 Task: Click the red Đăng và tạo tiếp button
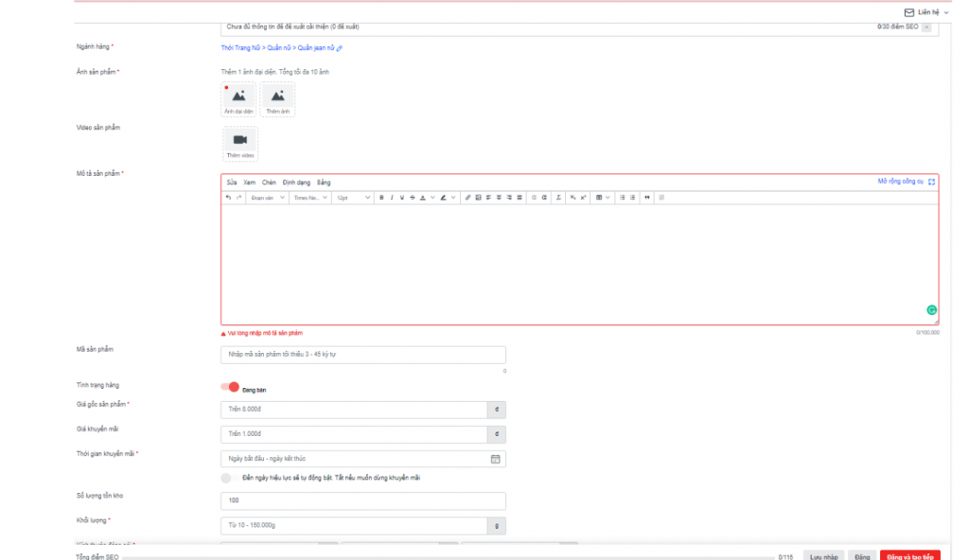click(910, 555)
